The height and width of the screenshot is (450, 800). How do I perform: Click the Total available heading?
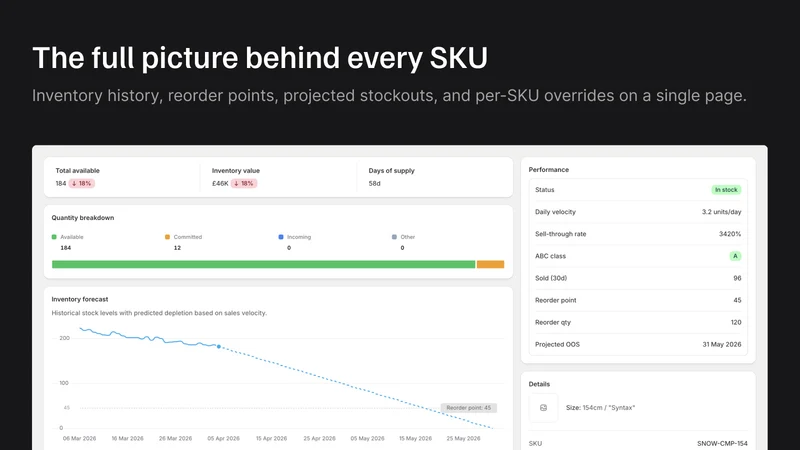coord(78,170)
